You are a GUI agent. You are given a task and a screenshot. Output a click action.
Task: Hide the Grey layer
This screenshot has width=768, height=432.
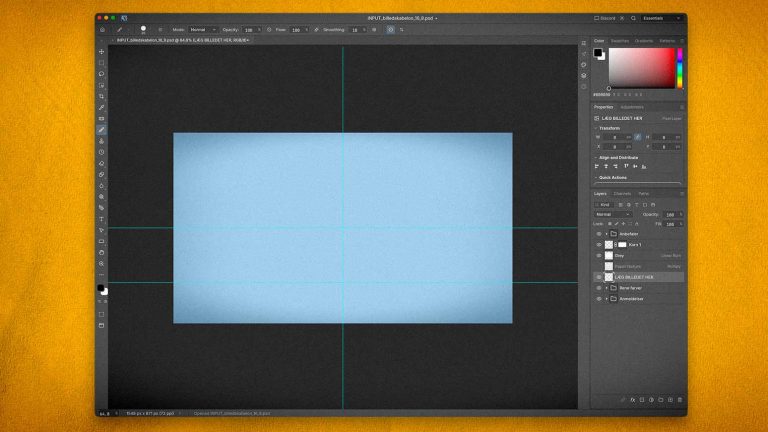point(599,255)
